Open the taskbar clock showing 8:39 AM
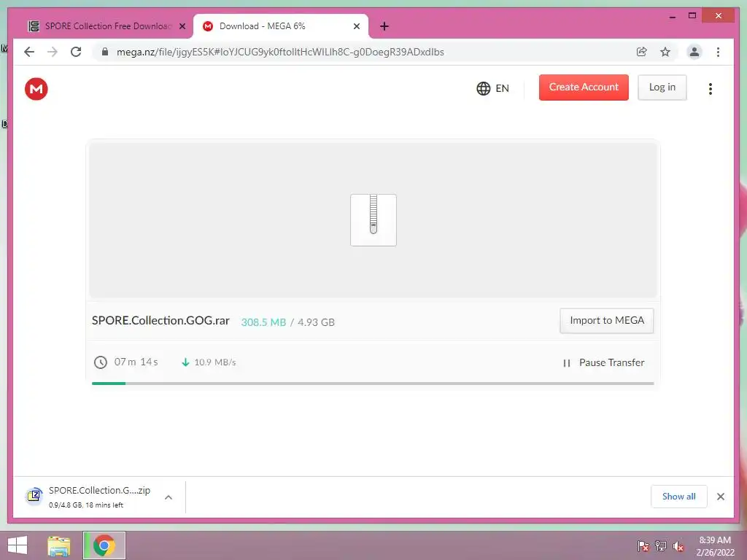Viewport: 747px width, 560px height. pos(715,546)
